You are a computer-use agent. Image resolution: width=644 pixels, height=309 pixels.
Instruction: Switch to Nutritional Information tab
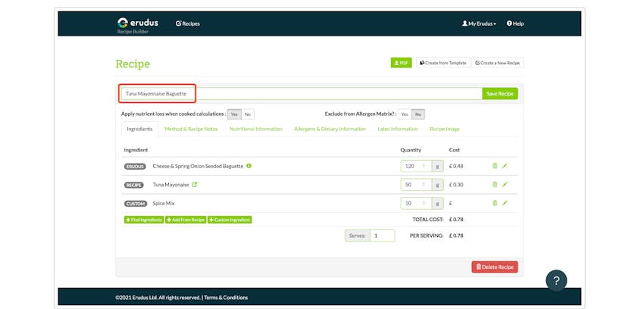256,129
